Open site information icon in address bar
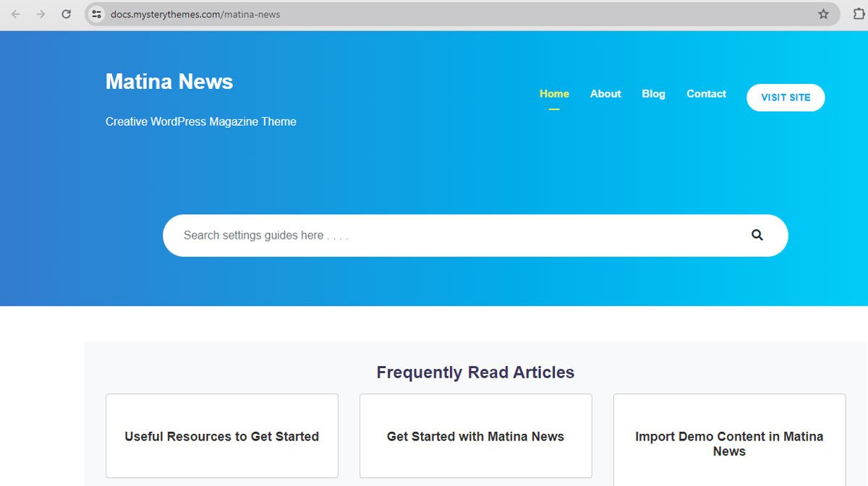 (x=96, y=14)
